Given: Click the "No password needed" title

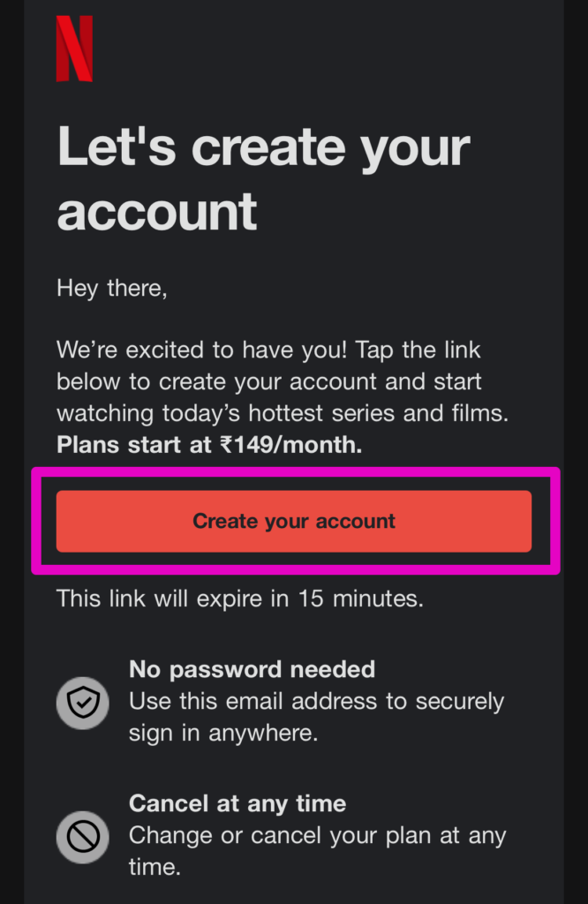Looking at the screenshot, I should pyautogui.click(x=252, y=669).
